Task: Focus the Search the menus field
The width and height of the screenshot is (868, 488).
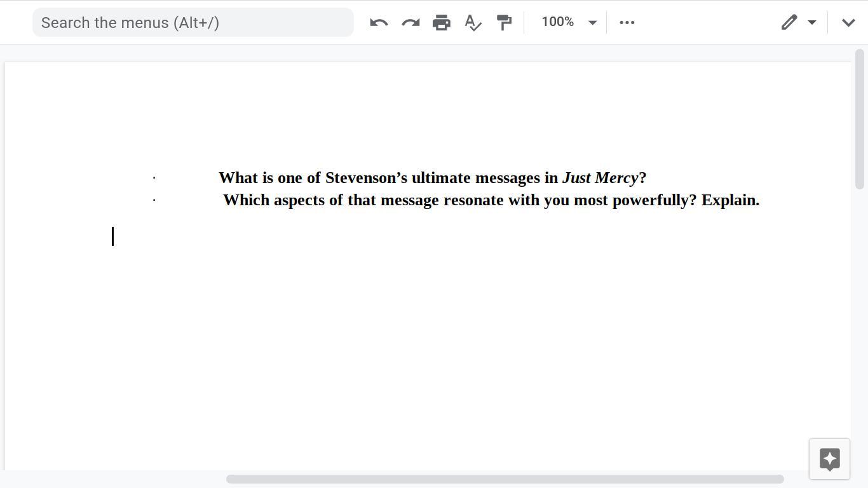Action: [193, 22]
